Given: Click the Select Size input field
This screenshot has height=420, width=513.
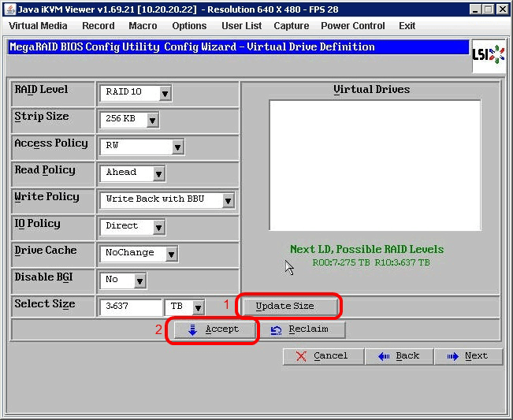Looking at the screenshot, I should point(131,307).
